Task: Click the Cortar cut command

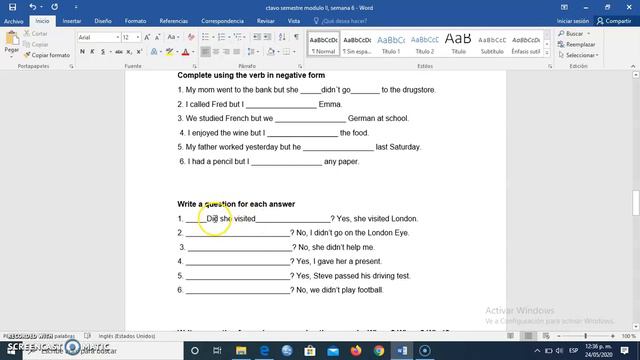Action: click(x=35, y=33)
